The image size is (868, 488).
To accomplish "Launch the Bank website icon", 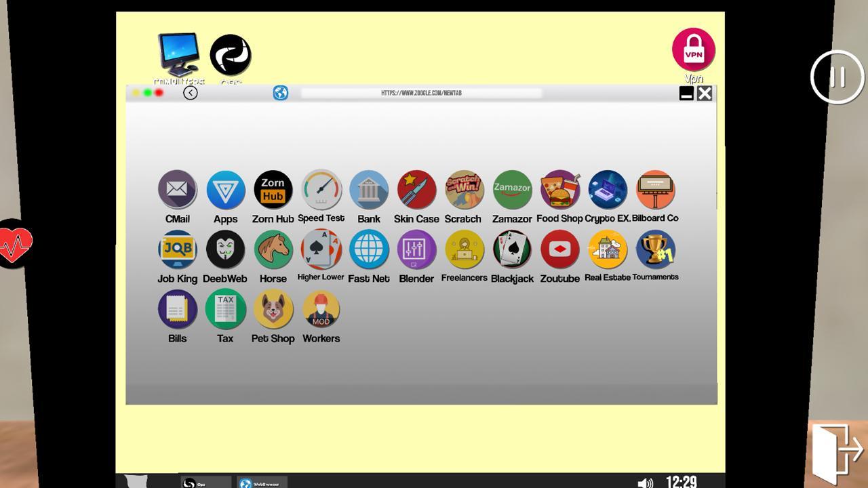I will (369, 190).
